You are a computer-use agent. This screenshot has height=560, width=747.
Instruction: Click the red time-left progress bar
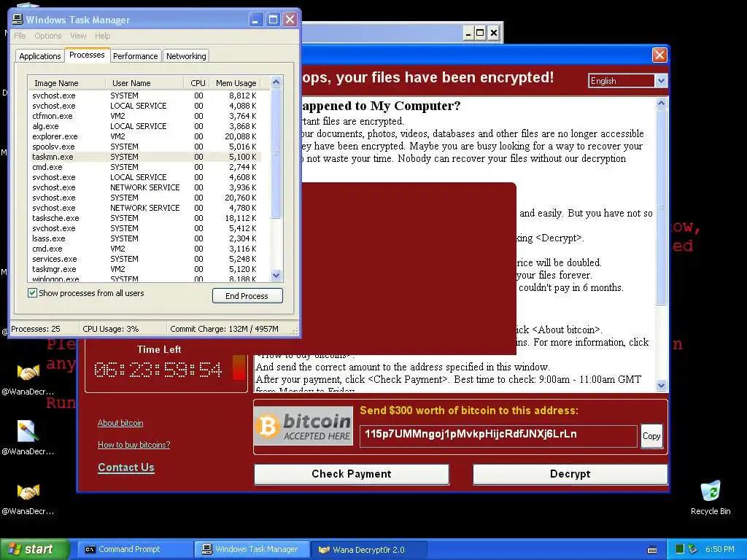tap(239, 367)
